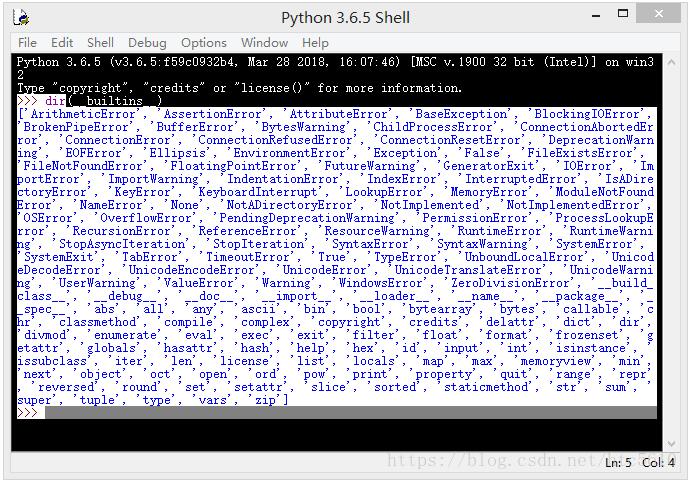Click 'BytesWarning' in the output
The height and width of the screenshot is (483, 689).
(304, 127)
